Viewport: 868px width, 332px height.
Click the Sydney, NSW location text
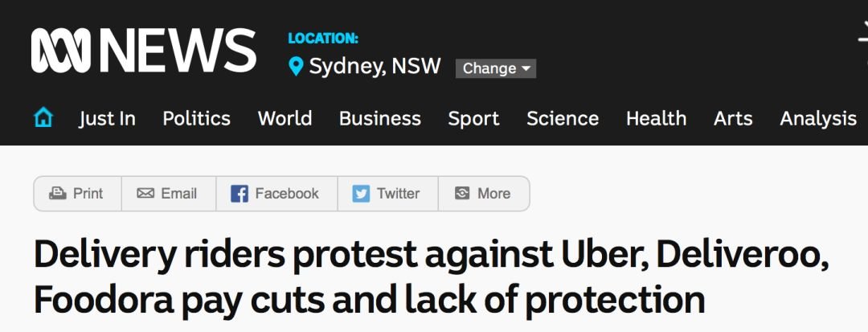pos(375,67)
